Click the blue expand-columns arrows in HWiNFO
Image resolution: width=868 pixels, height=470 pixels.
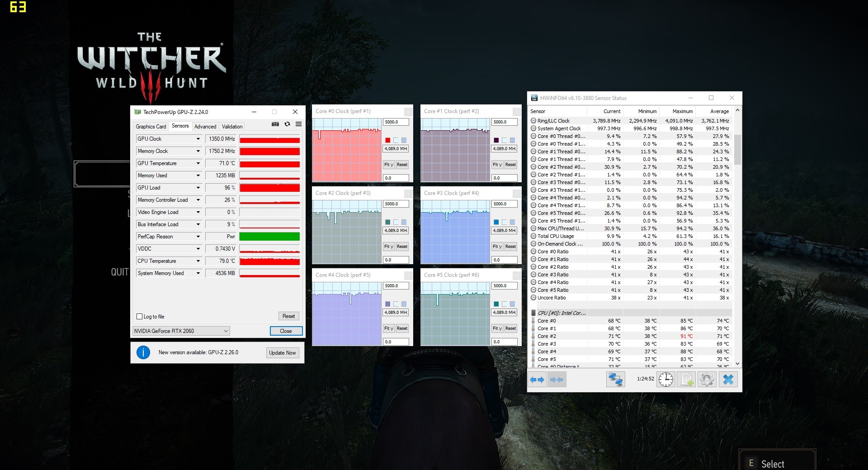point(537,380)
